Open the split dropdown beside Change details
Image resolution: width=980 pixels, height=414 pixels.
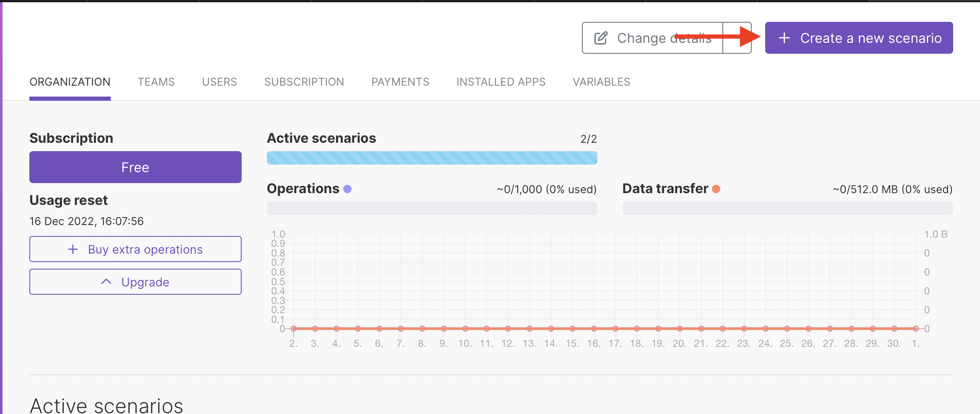click(x=737, y=38)
